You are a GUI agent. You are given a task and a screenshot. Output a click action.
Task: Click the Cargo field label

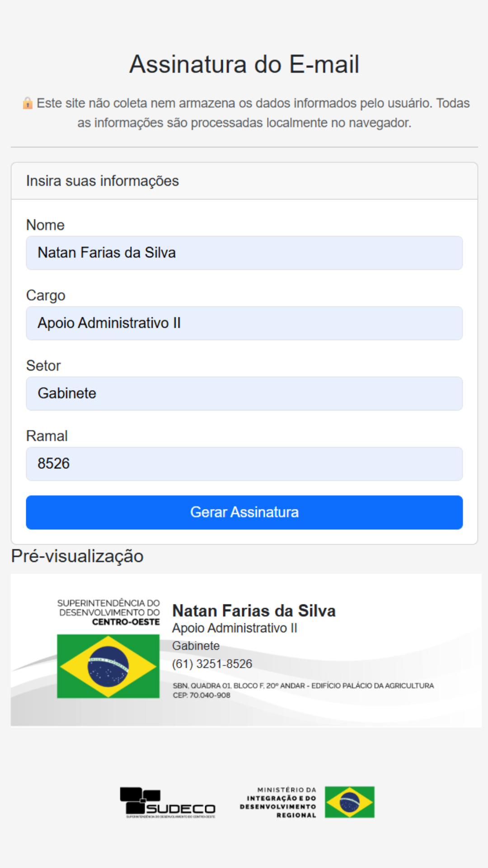[x=46, y=295]
